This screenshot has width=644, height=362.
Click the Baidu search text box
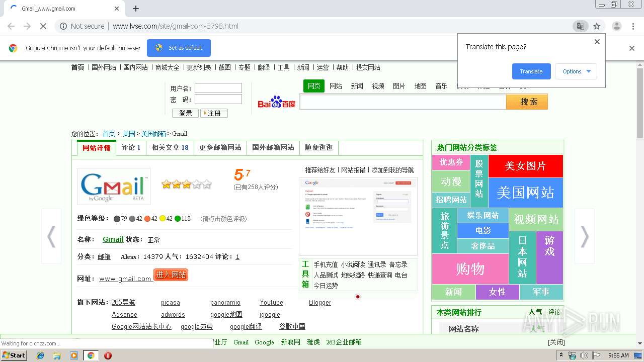click(403, 102)
